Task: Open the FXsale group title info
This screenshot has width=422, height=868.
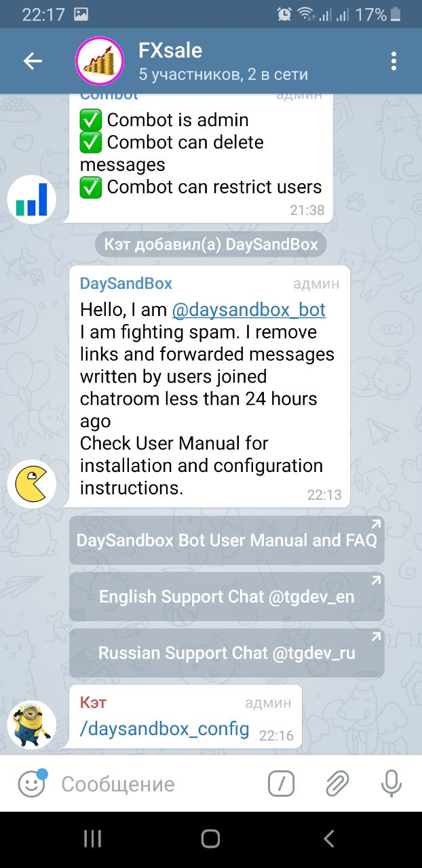Action: (170, 50)
